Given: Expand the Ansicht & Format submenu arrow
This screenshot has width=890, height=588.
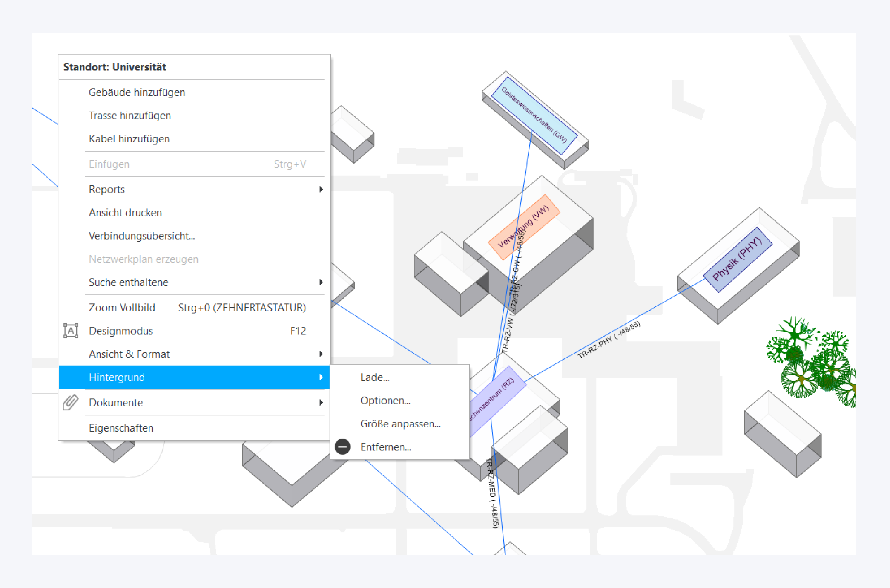Looking at the screenshot, I should [321, 354].
